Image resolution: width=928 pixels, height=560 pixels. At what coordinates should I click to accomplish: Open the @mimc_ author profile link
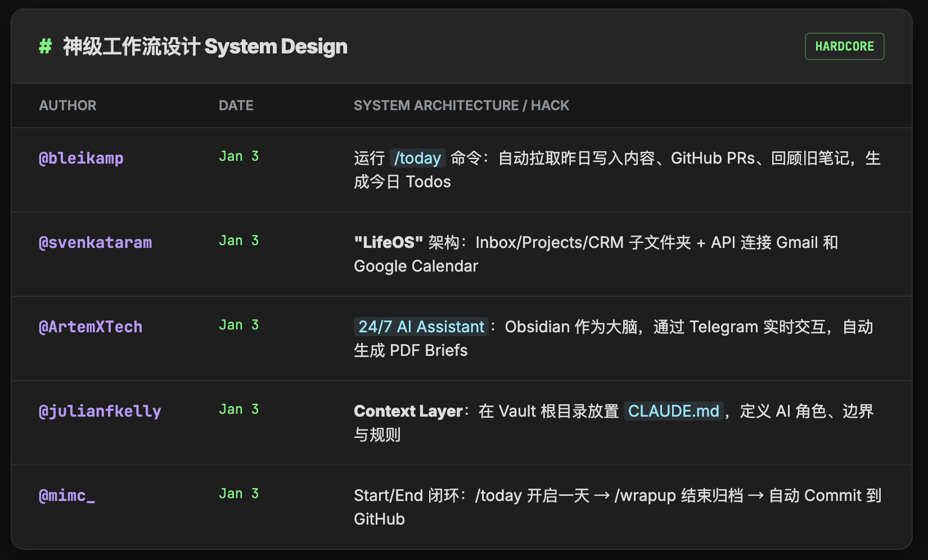[x=66, y=495]
